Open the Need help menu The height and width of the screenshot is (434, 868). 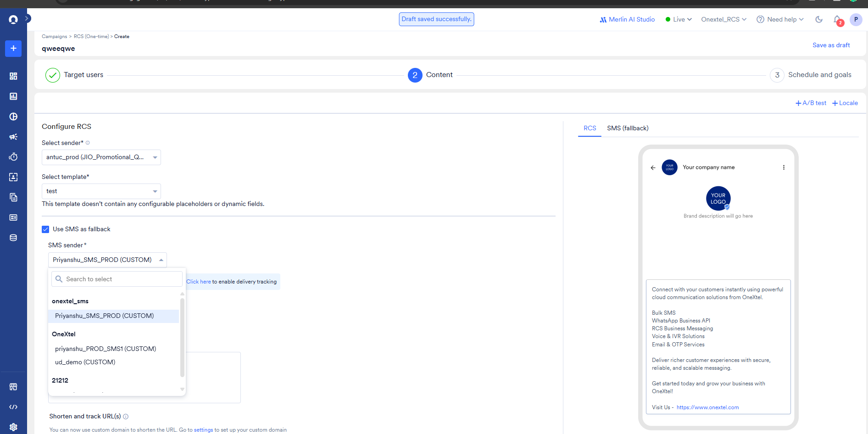pos(780,19)
